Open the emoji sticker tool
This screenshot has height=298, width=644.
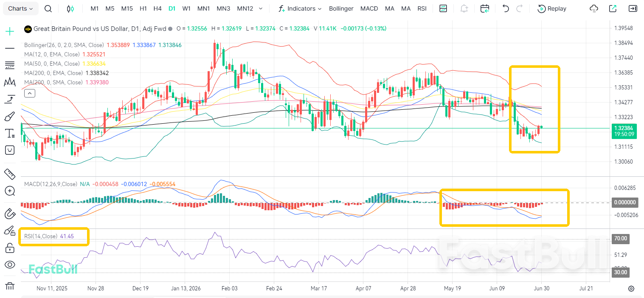[10, 150]
